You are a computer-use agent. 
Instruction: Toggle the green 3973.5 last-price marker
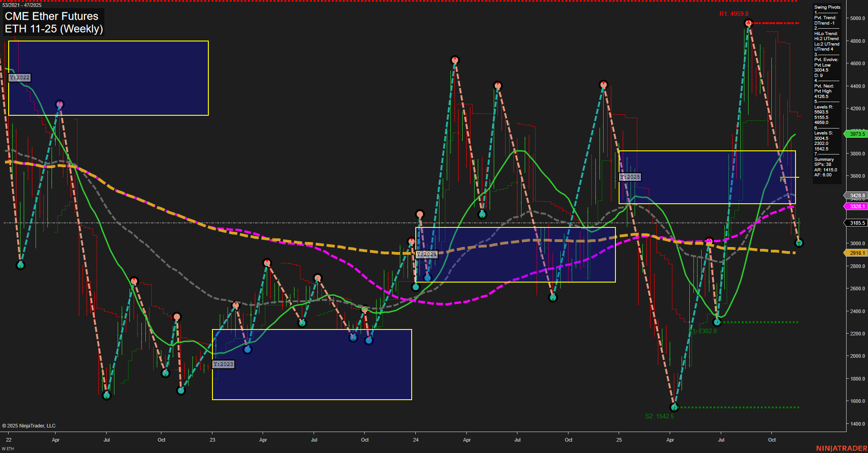[856, 134]
